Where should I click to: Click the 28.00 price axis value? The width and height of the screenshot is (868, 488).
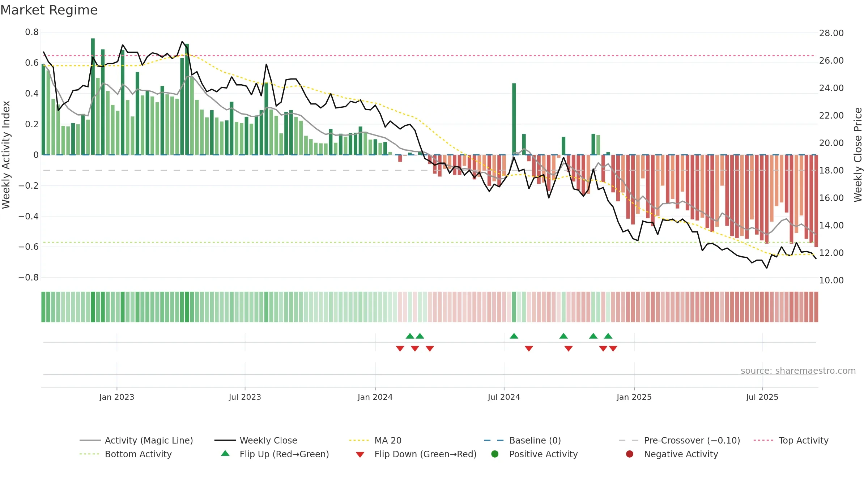pyautogui.click(x=831, y=33)
